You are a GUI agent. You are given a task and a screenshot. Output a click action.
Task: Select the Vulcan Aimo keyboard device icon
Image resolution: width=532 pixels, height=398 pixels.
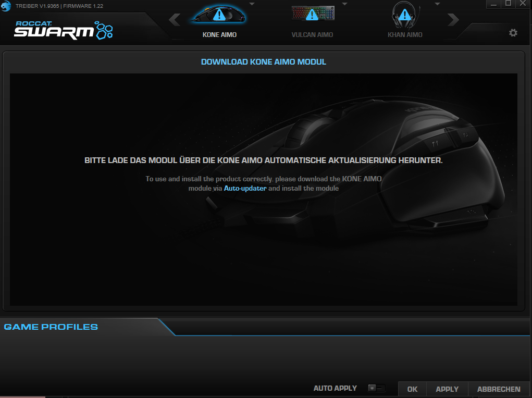click(x=313, y=14)
